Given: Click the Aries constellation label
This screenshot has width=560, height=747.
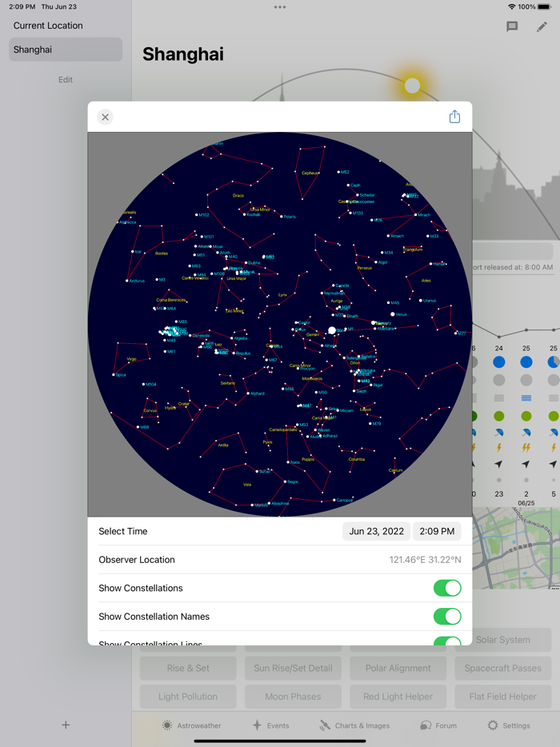Looking at the screenshot, I should point(426,281).
